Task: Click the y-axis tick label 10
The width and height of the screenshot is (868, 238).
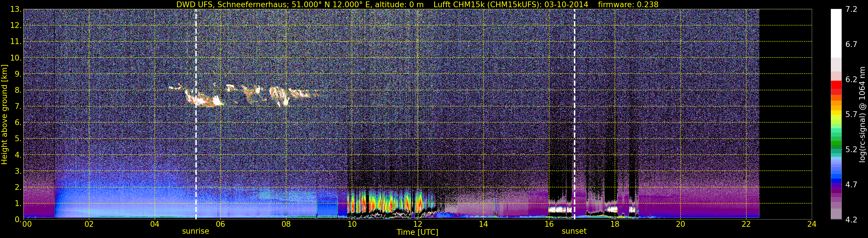Action: [x=16, y=58]
